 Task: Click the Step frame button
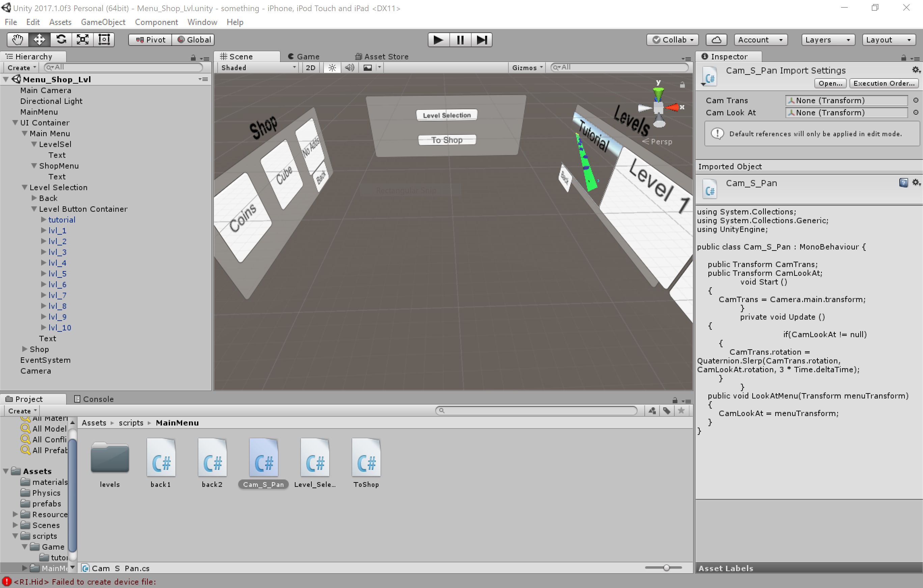[x=481, y=39]
